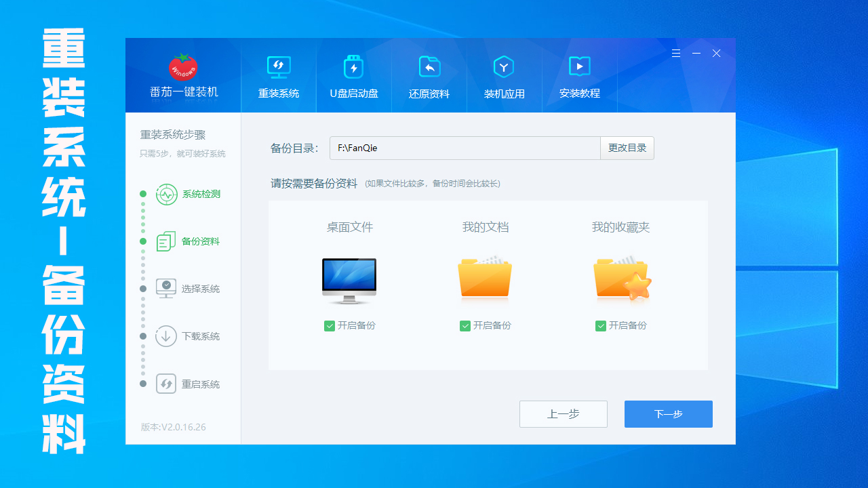Click the 更改目录 button
The width and height of the screenshot is (868, 488).
tap(627, 148)
